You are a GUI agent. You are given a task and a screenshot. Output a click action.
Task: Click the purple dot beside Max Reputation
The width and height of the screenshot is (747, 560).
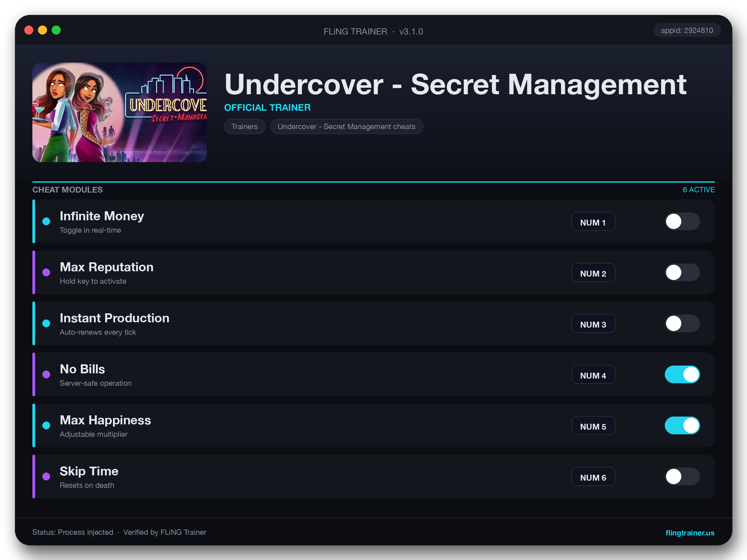46,273
